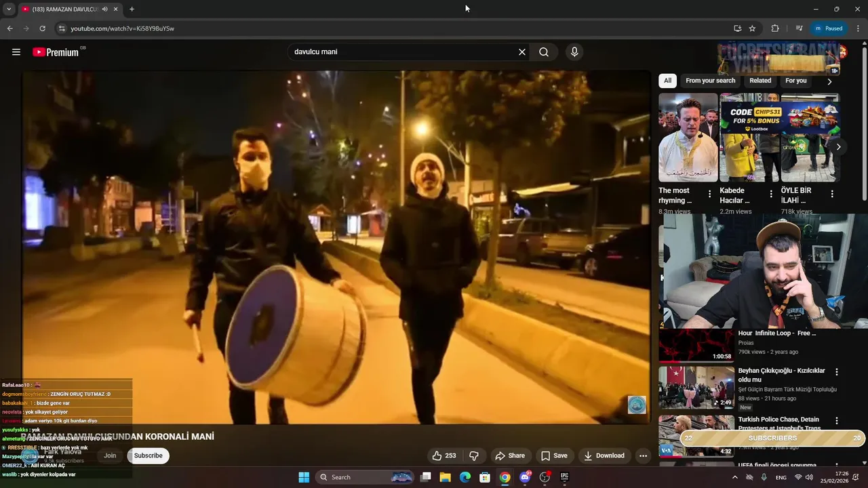The width and height of the screenshot is (868, 488).
Task: Save video to playlist
Action: point(554,455)
